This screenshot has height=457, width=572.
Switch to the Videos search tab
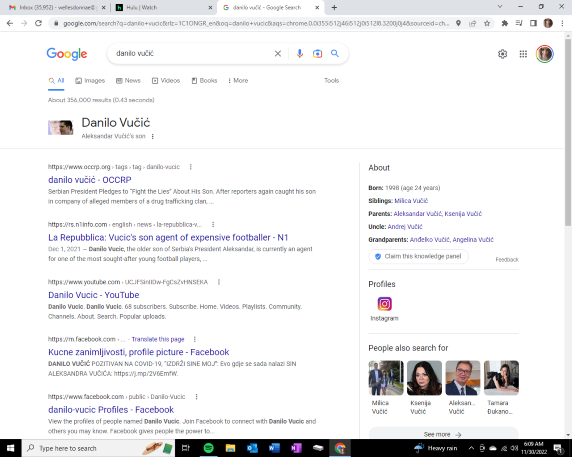(x=166, y=81)
